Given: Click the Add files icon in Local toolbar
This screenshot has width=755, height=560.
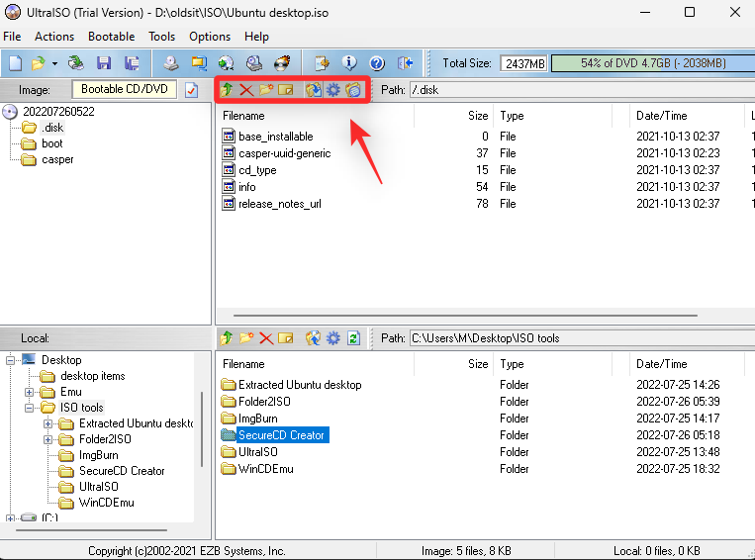Looking at the screenshot, I should point(314,338).
